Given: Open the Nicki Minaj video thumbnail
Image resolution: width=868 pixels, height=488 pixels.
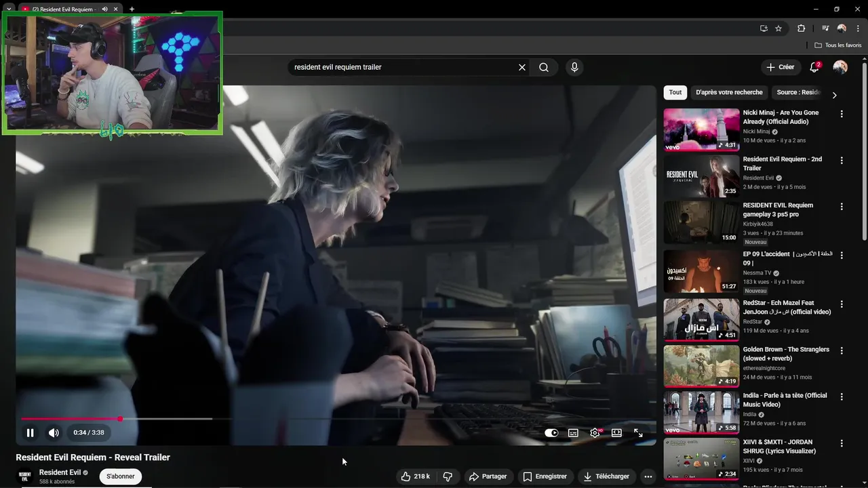Looking at the screenshot, I should pyautogui.click(x=701, y=129).
